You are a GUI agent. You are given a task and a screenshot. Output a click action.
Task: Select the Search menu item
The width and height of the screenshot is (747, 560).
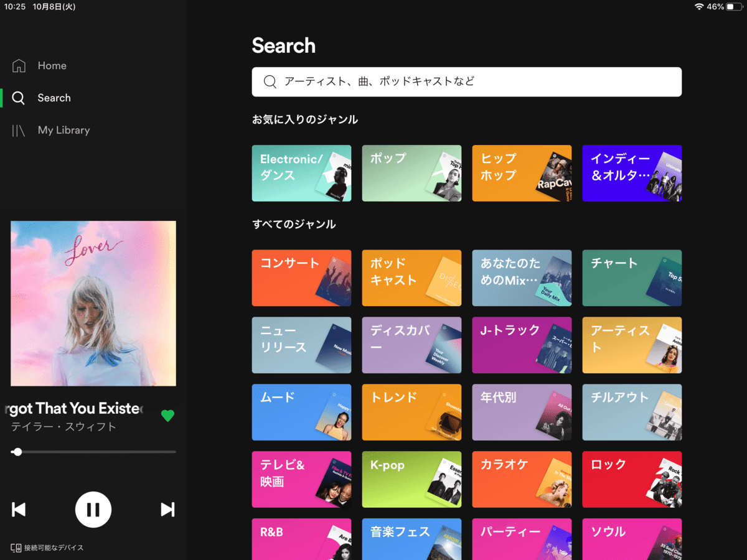54,98
